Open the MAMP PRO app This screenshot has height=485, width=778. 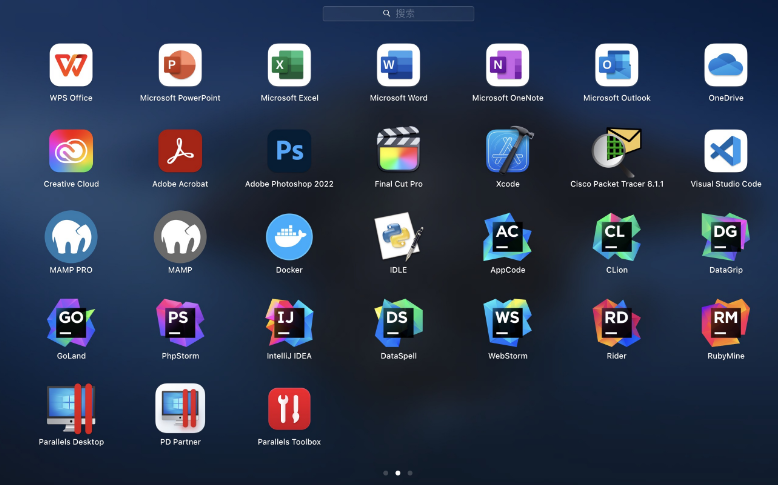[x=71, y=237]
